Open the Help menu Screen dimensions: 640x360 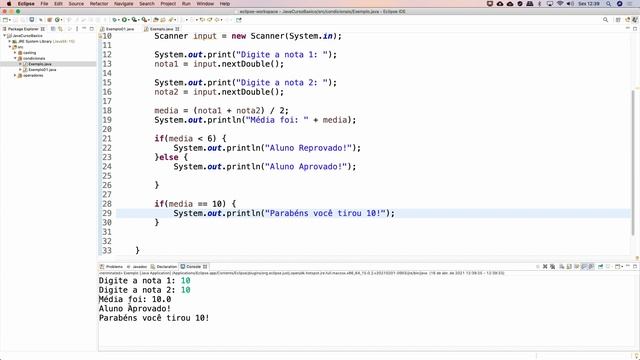[x=225, y=4]
